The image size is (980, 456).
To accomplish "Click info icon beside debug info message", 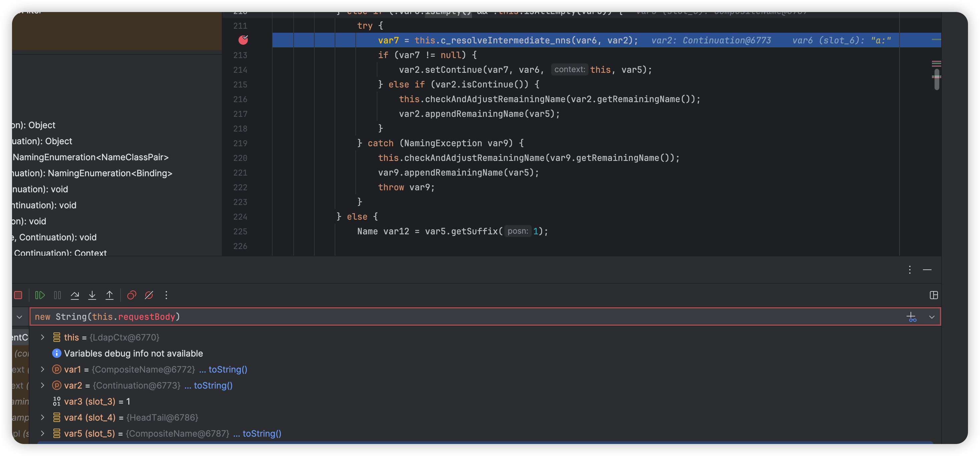I will (x=56, y=353).
